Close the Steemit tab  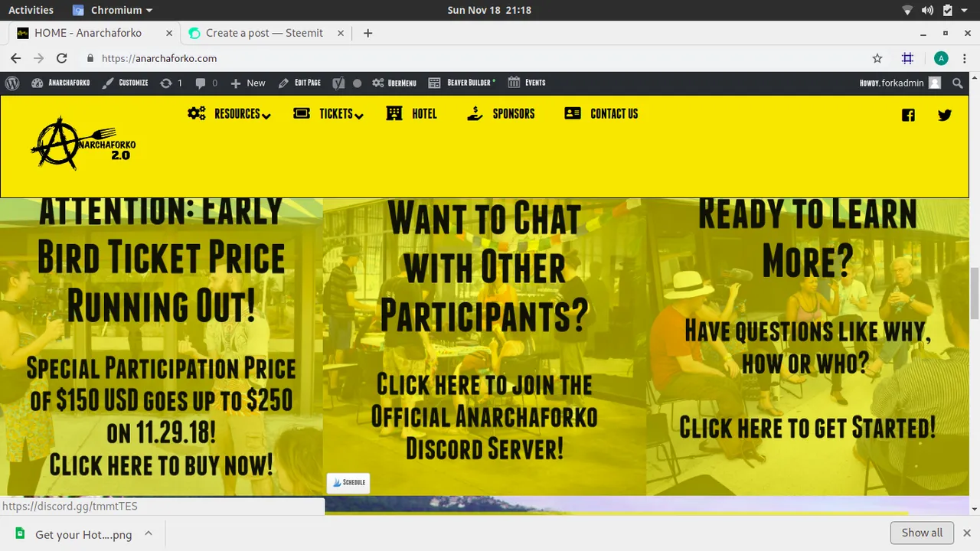coord(339,33)
